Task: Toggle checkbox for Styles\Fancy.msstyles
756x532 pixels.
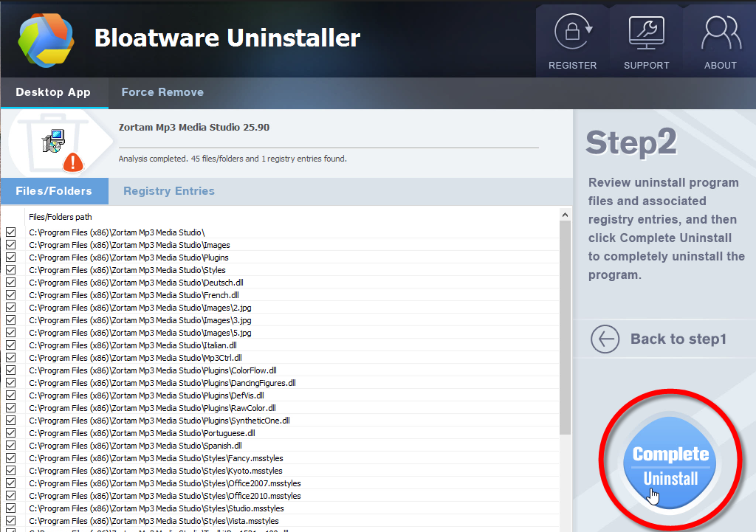Action: coord(10,457)
